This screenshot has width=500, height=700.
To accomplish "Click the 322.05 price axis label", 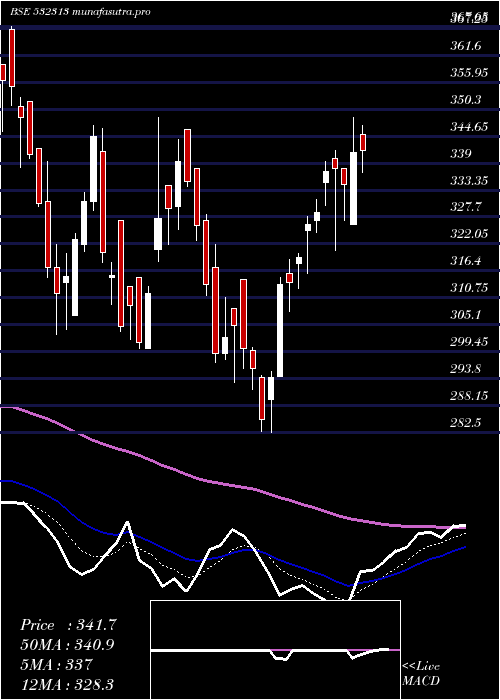I will [469, 234].
